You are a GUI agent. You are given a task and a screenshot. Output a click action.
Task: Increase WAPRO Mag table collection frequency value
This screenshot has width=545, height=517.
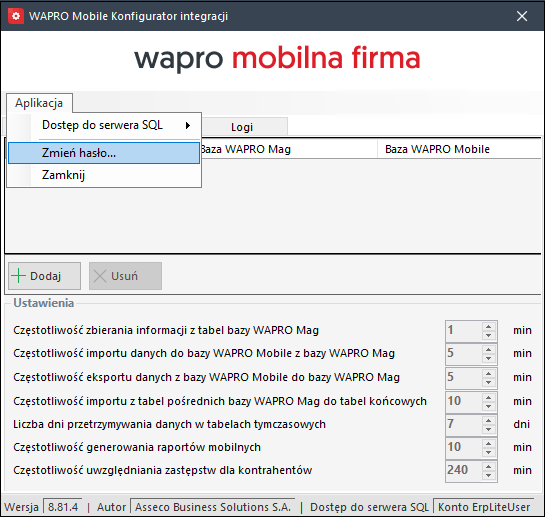click(x=489, y=326)
